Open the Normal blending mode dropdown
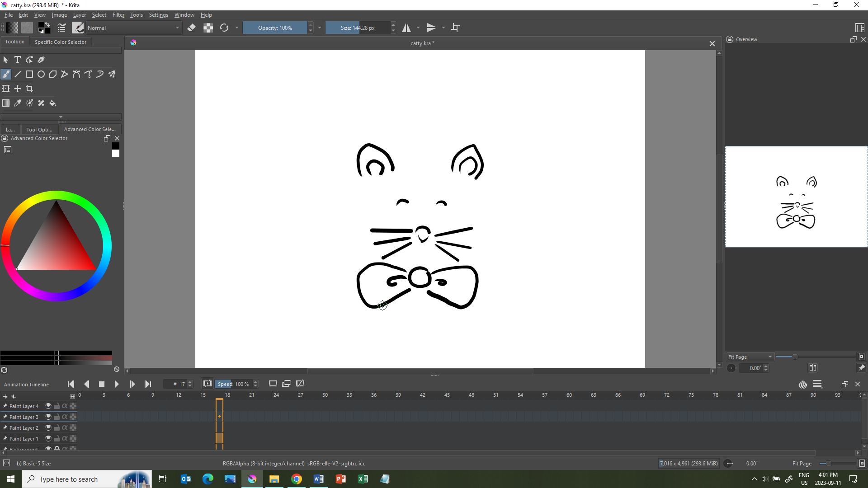This screenshot has width=868, height=488. coord(134,28)
